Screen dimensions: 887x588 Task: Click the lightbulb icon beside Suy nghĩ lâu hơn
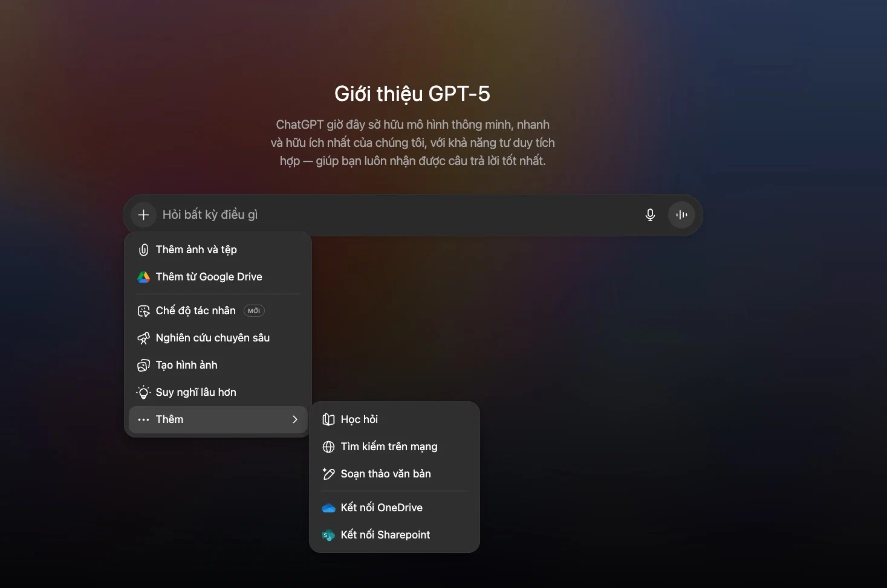coord(143,392)
